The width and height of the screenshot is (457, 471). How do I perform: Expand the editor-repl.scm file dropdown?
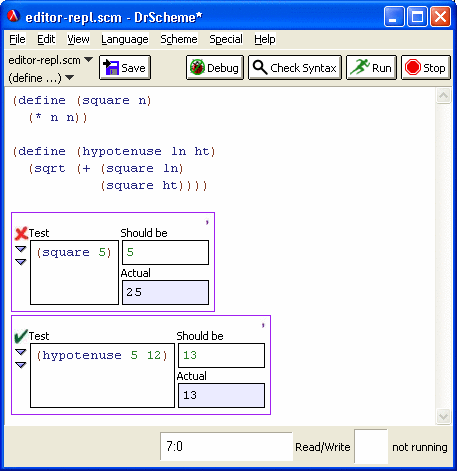tap(51, 60)
